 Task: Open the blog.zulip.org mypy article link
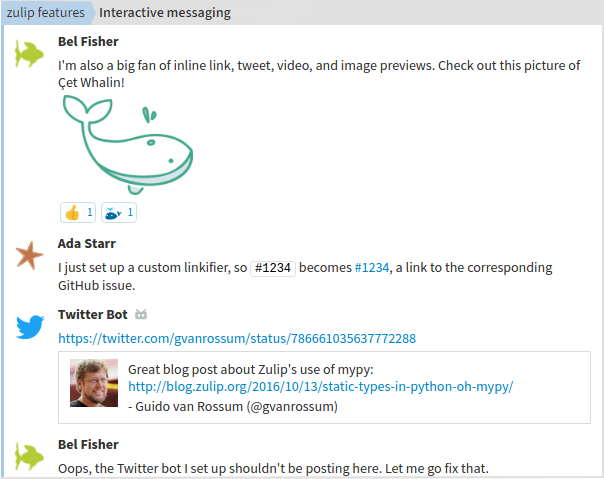pos(320,387)
